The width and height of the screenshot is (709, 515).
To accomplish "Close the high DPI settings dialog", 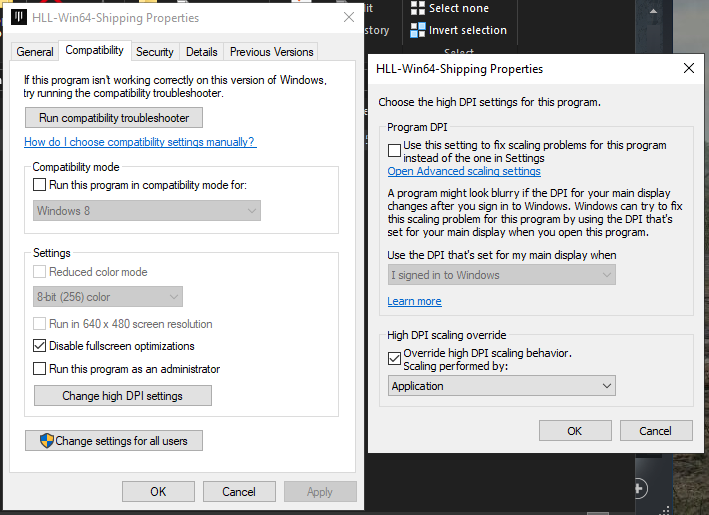I will [688, 68].
